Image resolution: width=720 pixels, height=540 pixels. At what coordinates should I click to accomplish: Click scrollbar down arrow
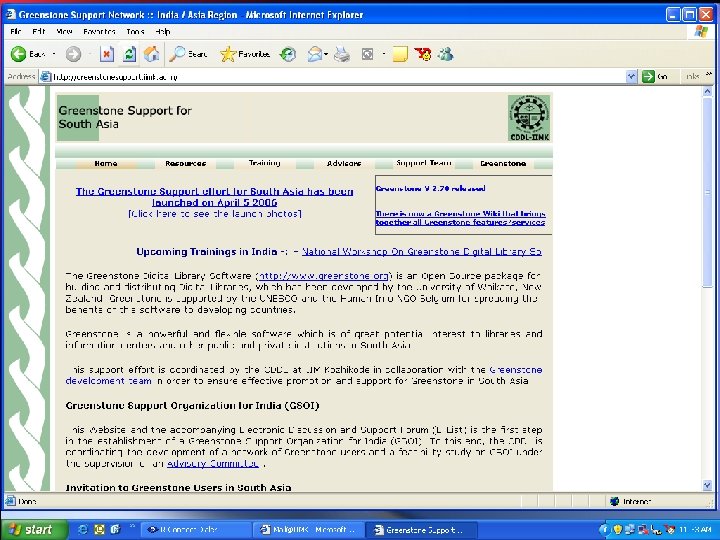coord(707,485)
